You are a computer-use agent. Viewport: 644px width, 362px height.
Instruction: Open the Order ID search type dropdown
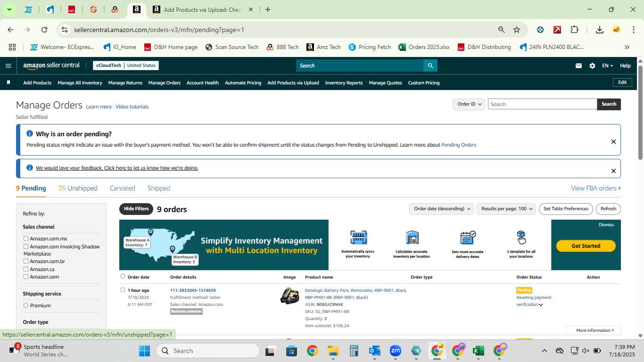coord(469,104)
